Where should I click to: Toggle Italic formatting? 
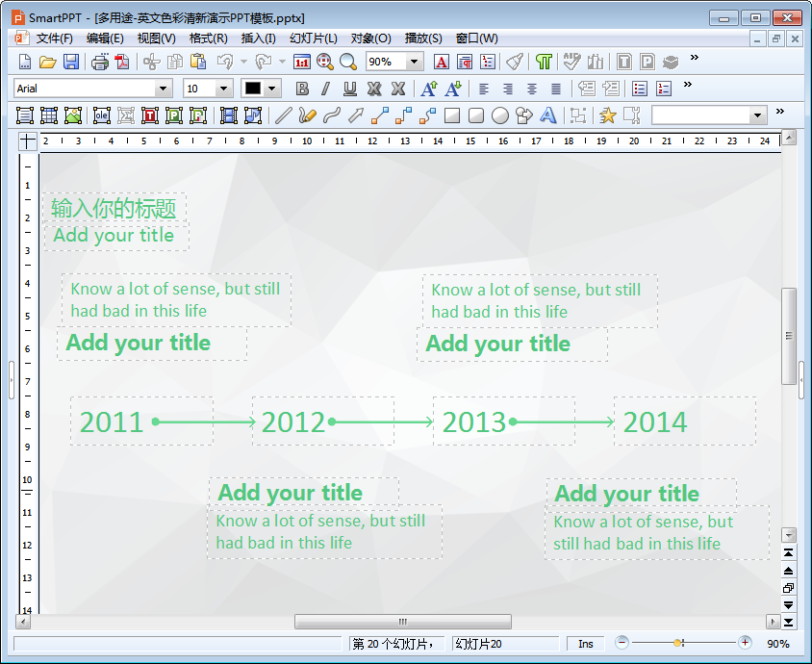325,89
